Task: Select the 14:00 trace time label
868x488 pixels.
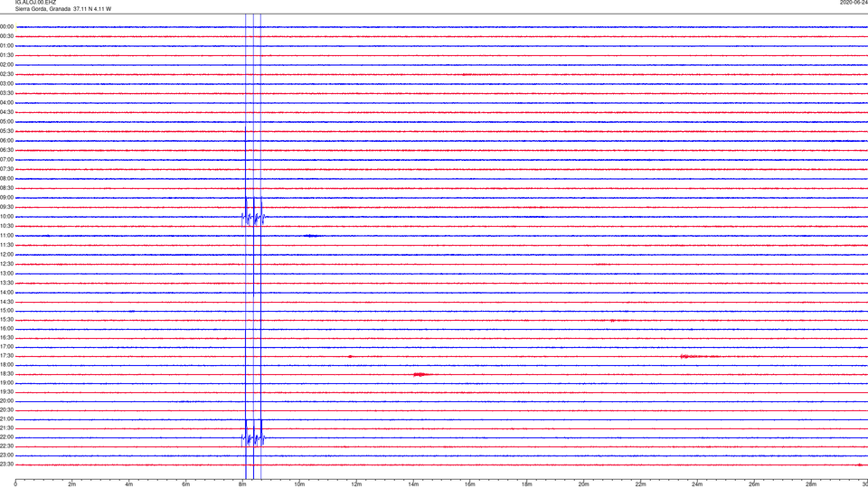Action: coord(7,293)
